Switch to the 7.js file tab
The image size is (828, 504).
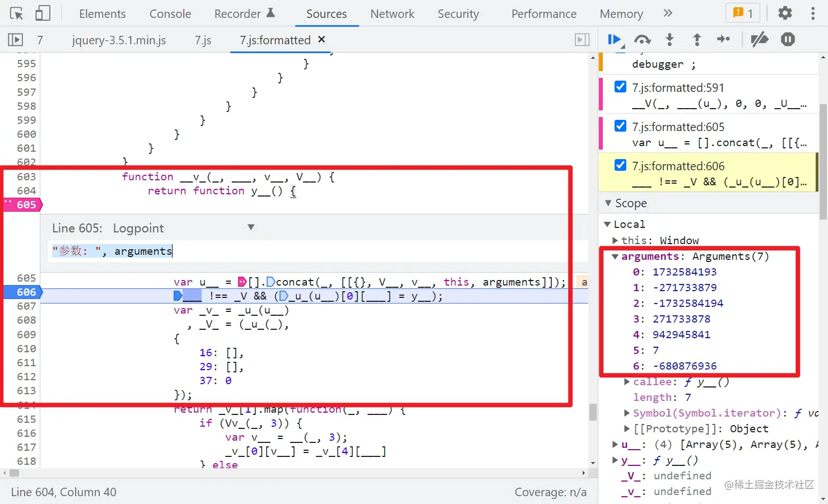click(203, 40)
